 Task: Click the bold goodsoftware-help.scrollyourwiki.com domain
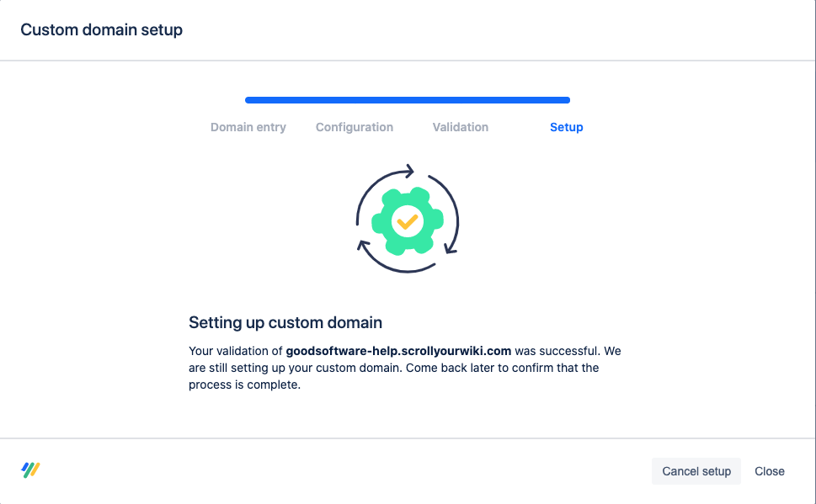coord(398,351)
